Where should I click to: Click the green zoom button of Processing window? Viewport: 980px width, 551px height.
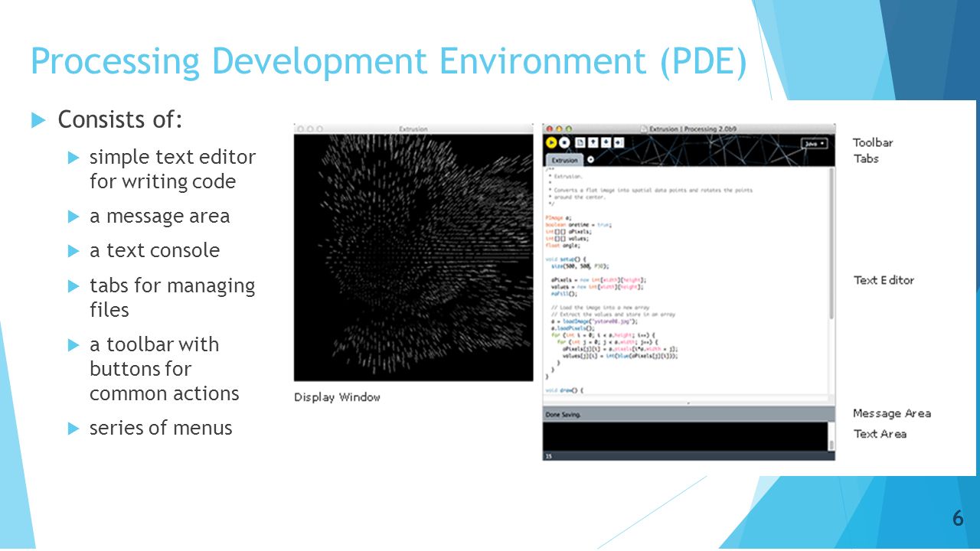pyautogui.click(x=569, y=129)
